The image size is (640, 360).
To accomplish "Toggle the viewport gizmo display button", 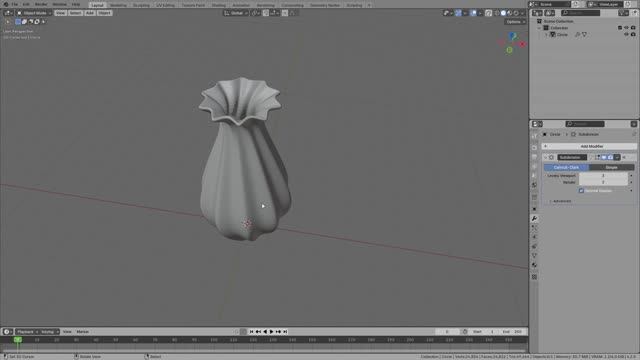I will click(458, 13).
